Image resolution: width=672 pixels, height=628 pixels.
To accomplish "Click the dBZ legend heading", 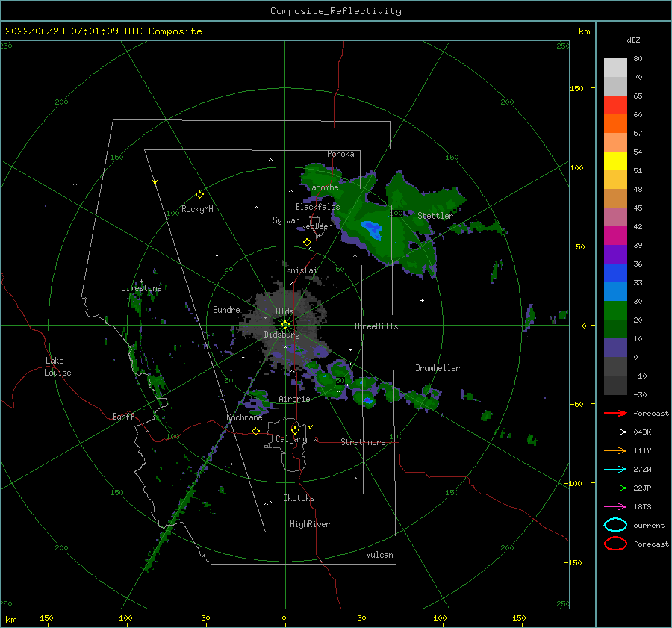I will (633, 40).
